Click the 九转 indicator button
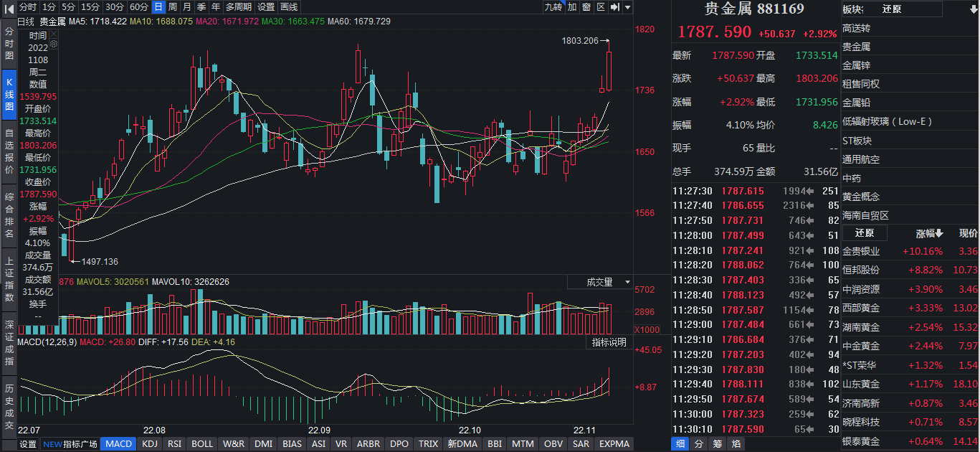The width and height of the screenshot is (980, 452). (x=553, y=7)
